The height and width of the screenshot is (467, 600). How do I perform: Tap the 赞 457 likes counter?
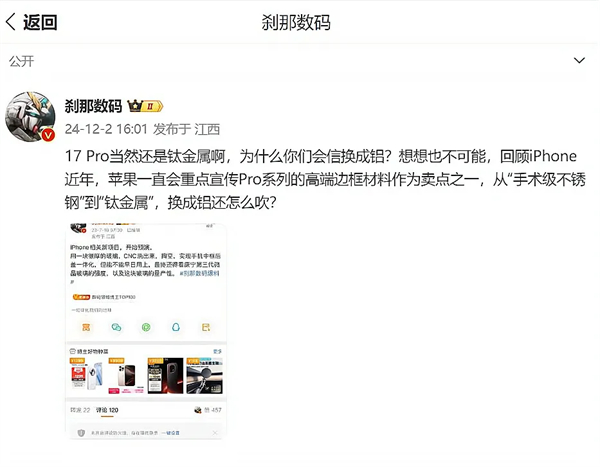tap(208, 410)
